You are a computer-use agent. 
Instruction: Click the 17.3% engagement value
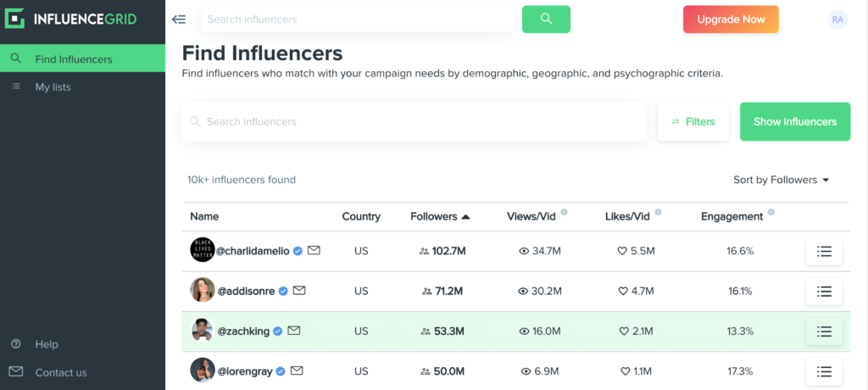pyautogui.click(x=740, y=371)
